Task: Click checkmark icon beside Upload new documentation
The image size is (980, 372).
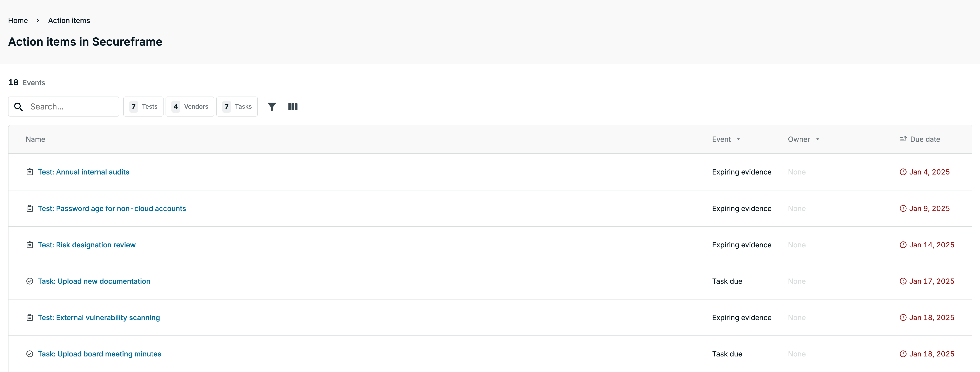Action: tap(30, 281)
